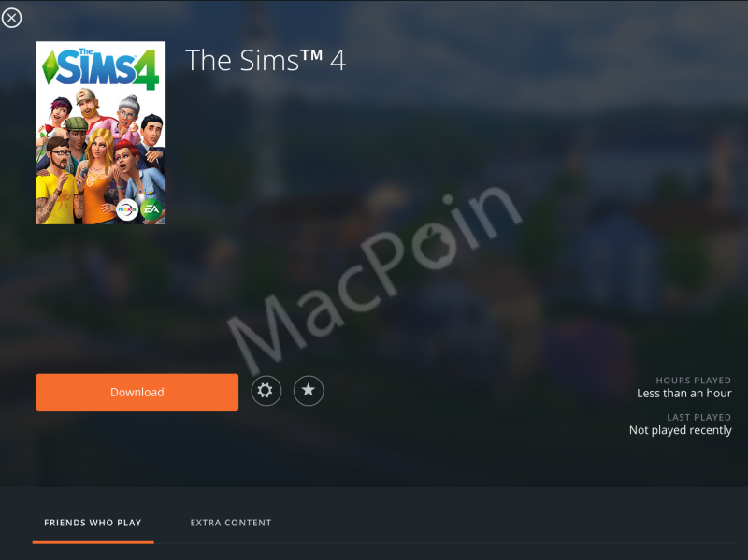Open game settings gear icon

pos(266,391)
